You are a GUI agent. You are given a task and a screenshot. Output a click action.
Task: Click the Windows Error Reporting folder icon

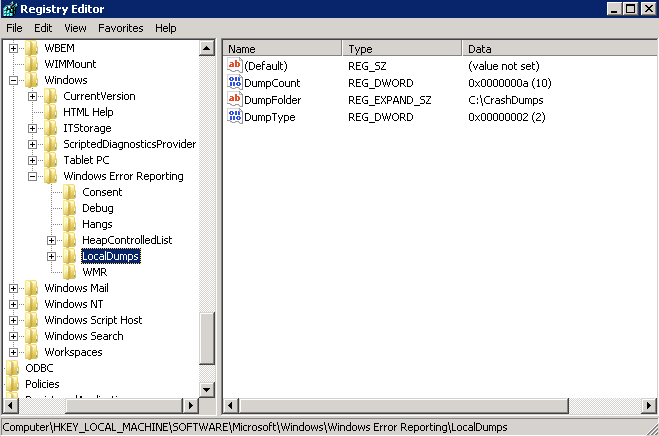click(x=51, y=177)
